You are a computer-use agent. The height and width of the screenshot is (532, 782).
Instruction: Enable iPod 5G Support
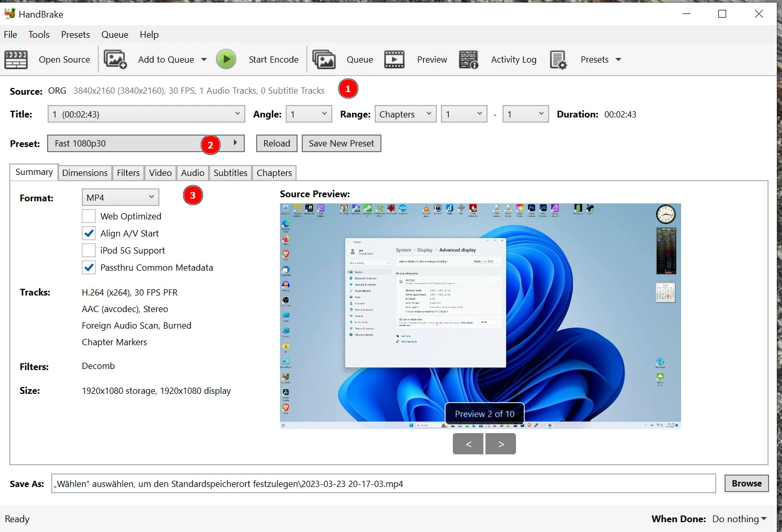click(x=88, y=250)
